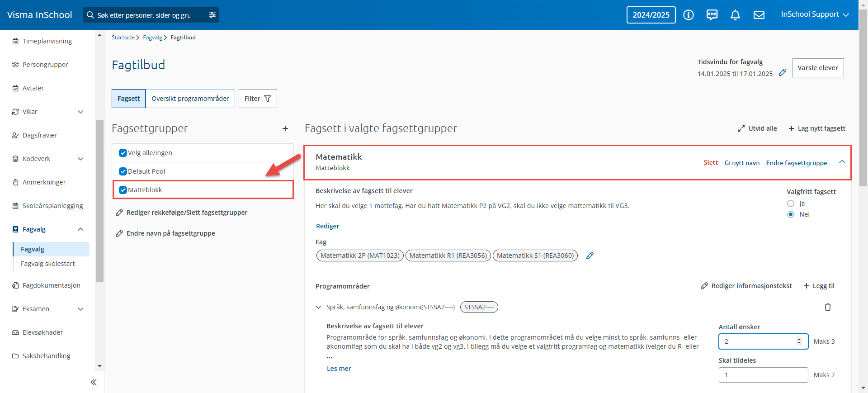The height and width of the screenshot is (393, 868).
Task: Click the Antall ønsker stepper arrows
Action: (x=799, y=341)
